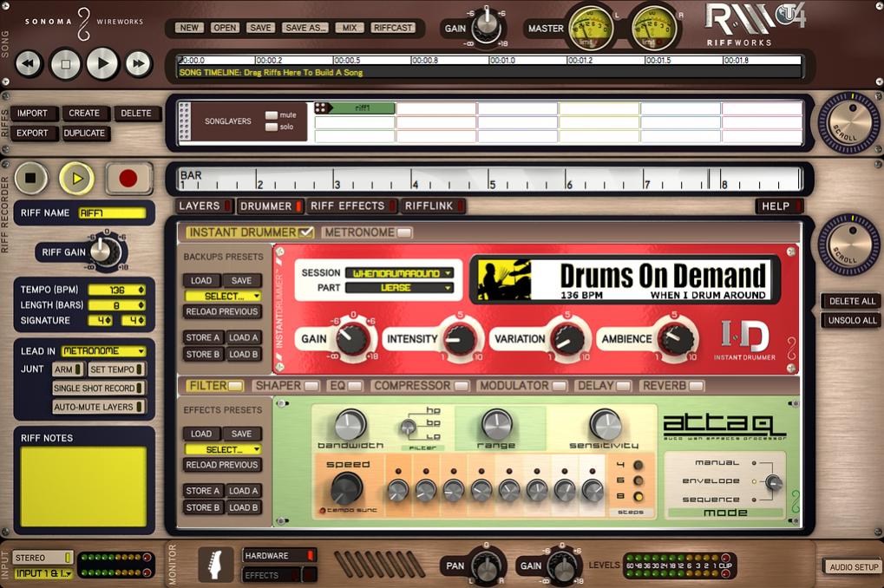Stop the riff recorder
Screen dimensions: 884x588
tap(30, 178)
